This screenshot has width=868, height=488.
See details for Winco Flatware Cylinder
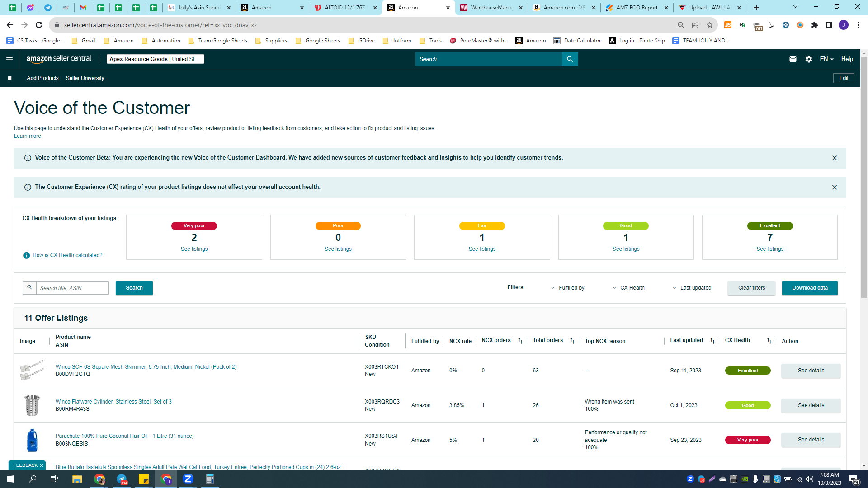pos(811,405)
